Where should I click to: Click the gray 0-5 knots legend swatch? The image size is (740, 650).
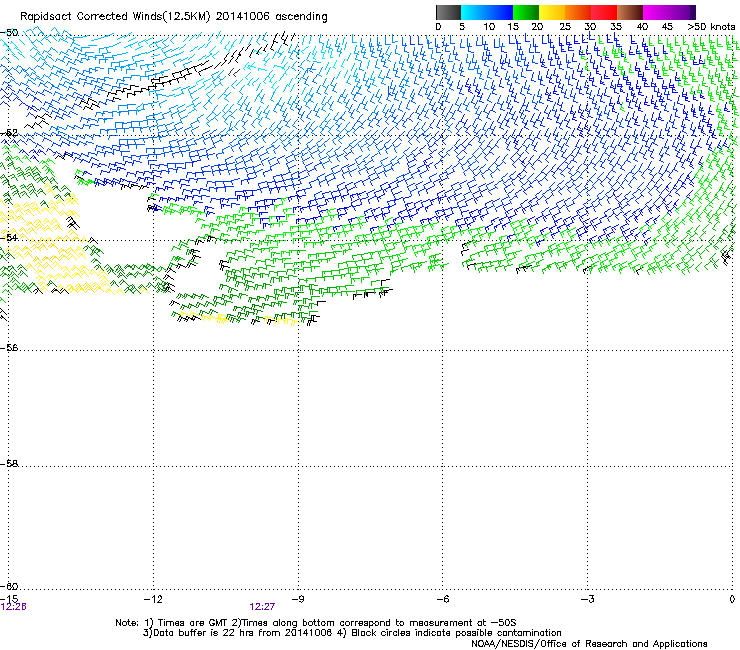[x=448, y=12]
